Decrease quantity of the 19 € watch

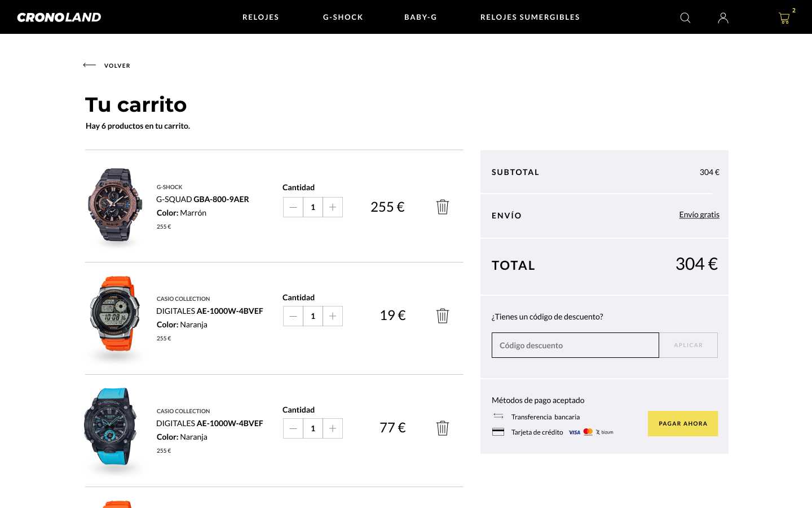pyautogui.click(x=293, y=316)
